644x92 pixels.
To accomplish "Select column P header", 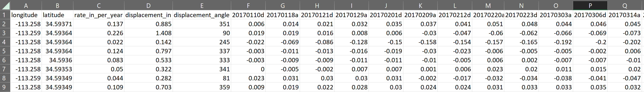I will (x=590, y=5).
